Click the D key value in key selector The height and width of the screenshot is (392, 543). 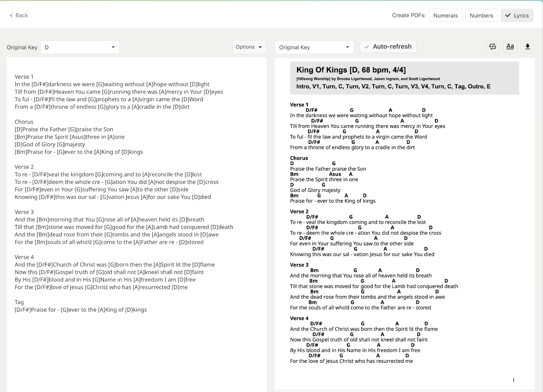coord(46,47)
